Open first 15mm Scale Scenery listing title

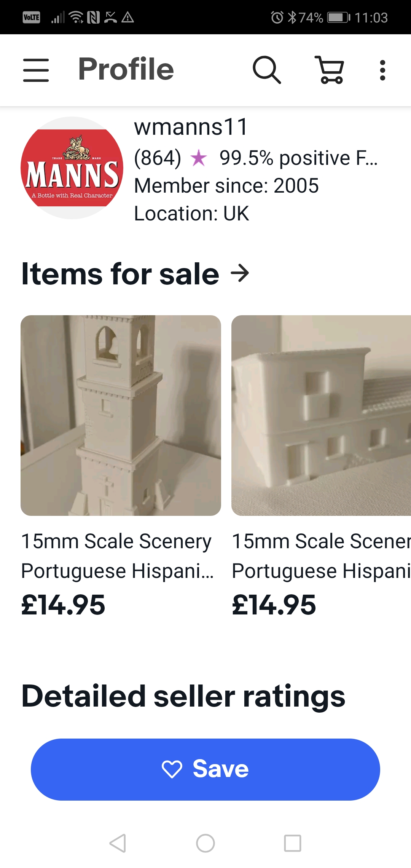tap(117, 556)
